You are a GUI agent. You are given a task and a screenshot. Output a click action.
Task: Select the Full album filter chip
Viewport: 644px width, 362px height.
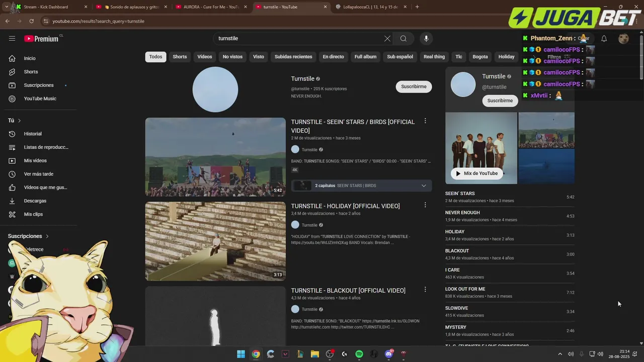point(365,57)
